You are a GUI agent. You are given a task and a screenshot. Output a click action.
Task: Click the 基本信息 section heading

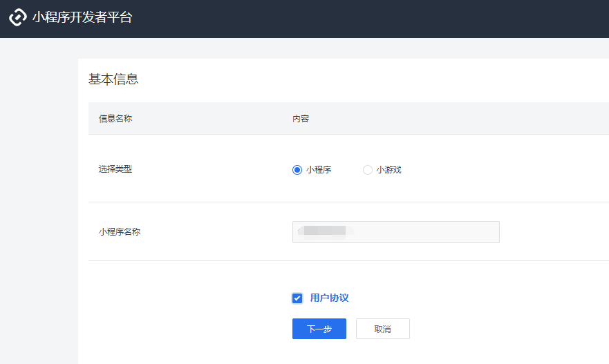click(113, 79)
